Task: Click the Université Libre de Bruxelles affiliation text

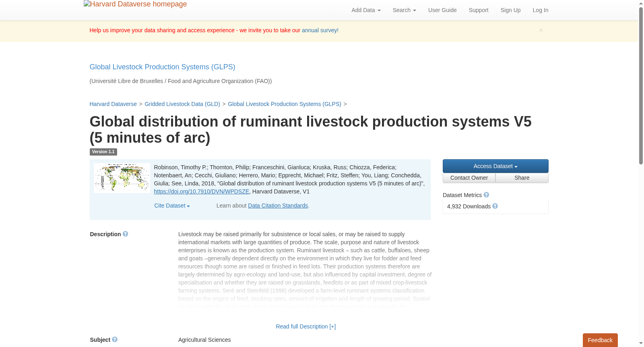Action: coord(181,81)
